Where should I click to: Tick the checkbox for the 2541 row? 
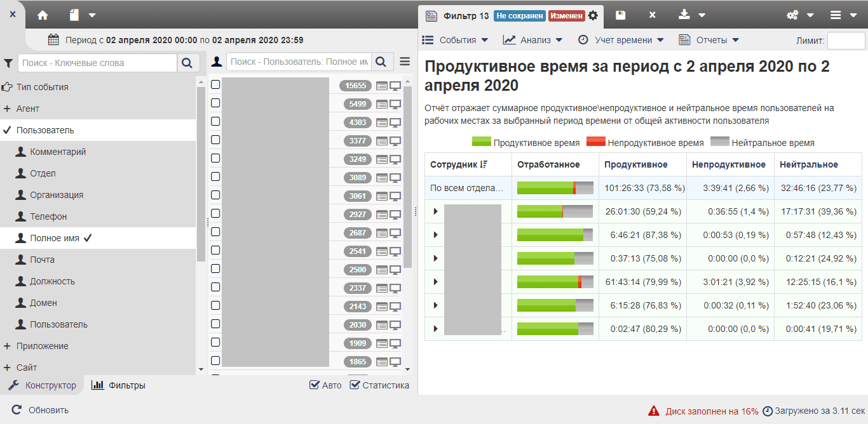pyautogui.click(x=215, y=250)
